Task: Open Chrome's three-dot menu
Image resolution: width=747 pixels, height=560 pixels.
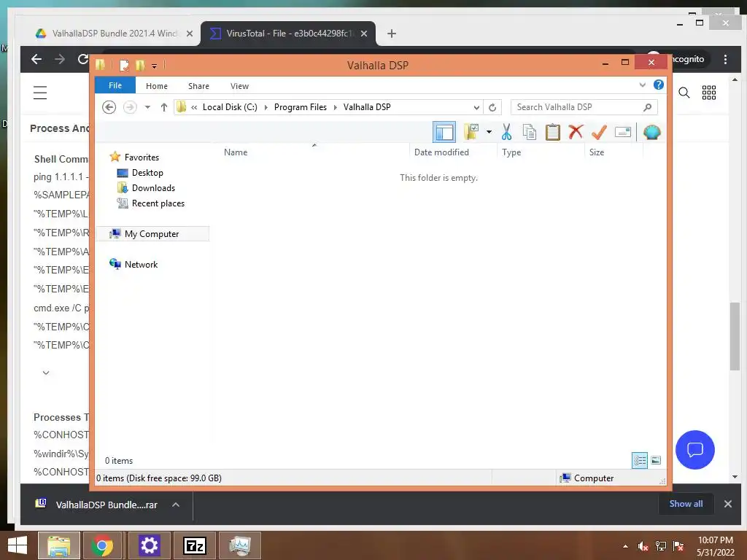Action: pyautogui.click(x=725, y=59)
